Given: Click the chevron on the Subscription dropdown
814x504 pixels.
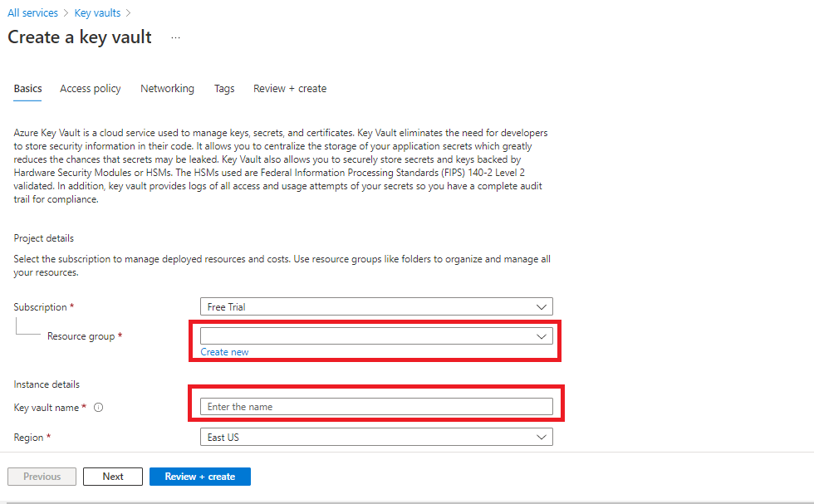Looking at the screenshot, I should (542, 306).
